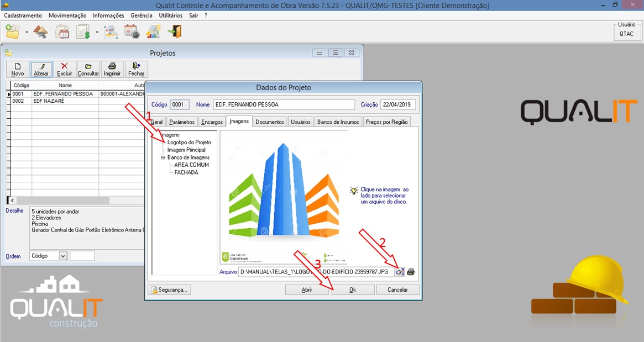Open the calendar with clock icon
The width and height of the screenshot is (644, 342).
pyautogui.click(x=132, y=31)
